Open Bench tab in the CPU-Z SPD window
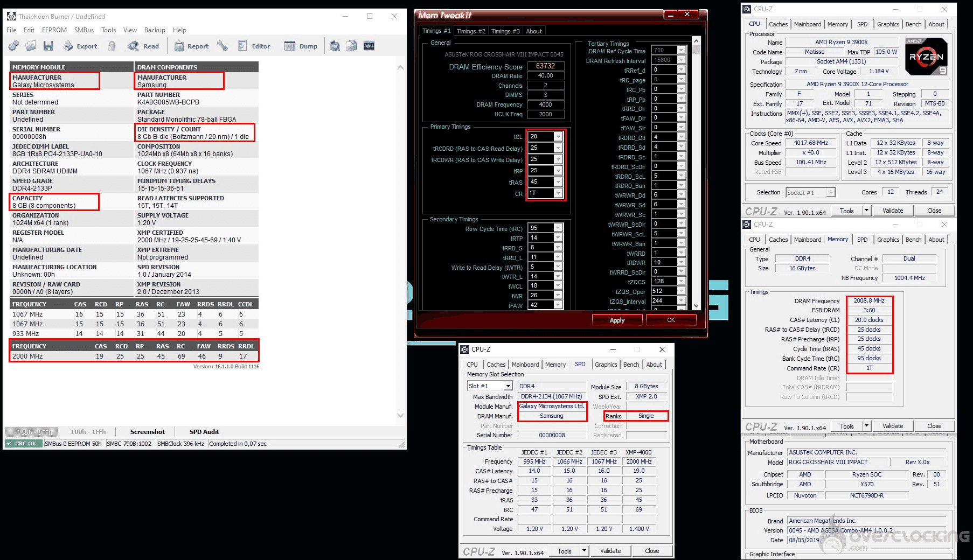The image size is (973, 560). pos(631,365)
